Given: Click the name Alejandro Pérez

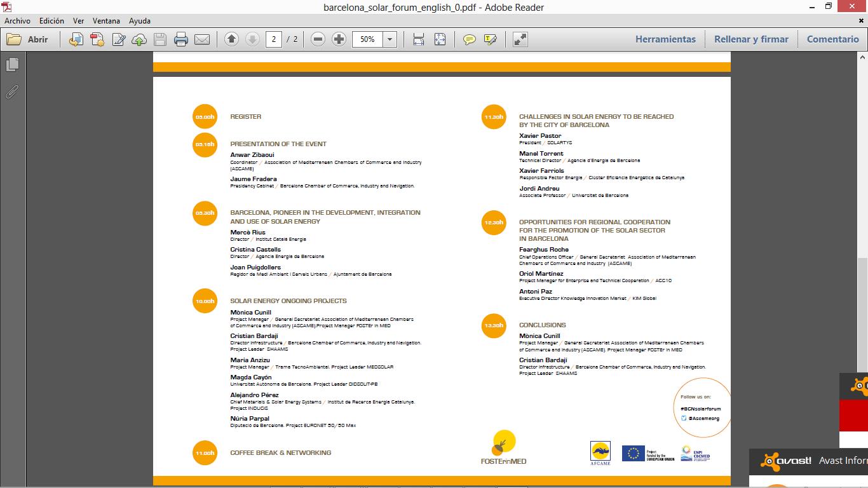Looking at the screenshot, I should coord(254,395).
